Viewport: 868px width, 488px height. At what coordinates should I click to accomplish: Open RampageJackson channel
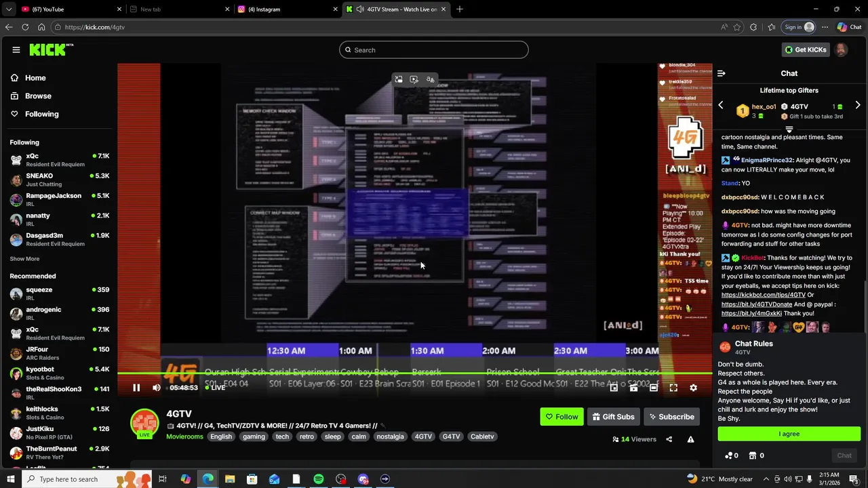coord(58,199)
